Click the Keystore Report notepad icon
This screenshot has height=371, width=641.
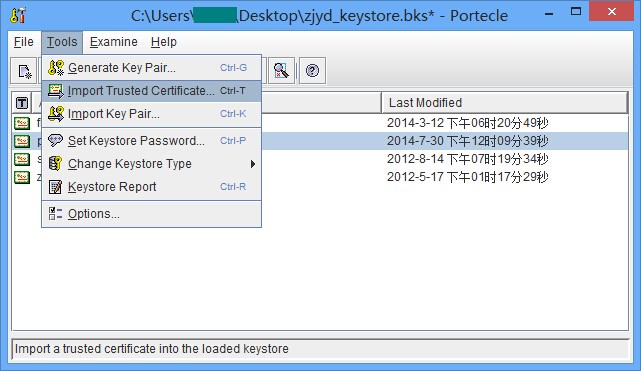55,187
